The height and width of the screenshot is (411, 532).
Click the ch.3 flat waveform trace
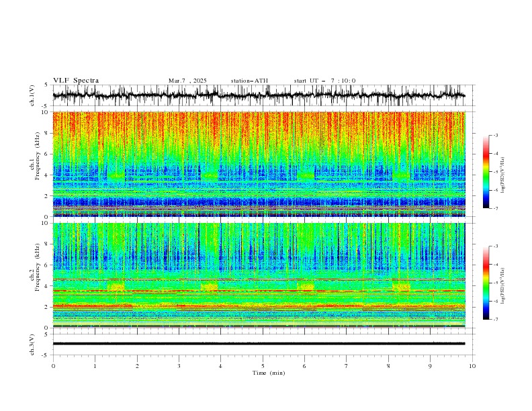click(259, 344)
